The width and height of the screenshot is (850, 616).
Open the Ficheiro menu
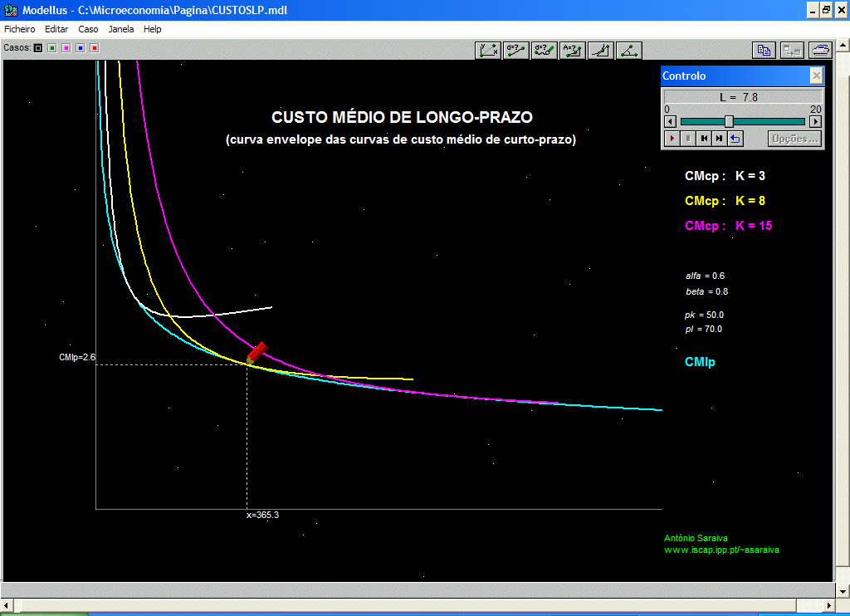20,29
